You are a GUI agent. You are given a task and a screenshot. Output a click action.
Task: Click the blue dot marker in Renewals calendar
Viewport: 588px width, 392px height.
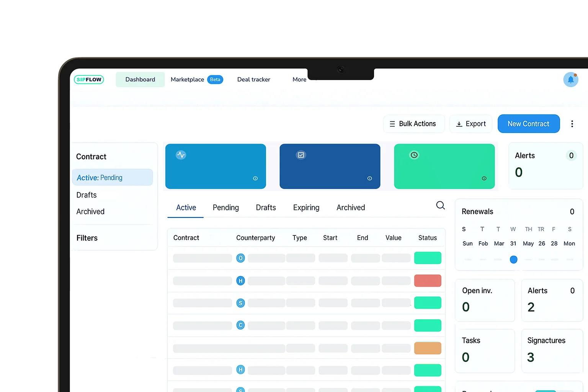514,260
